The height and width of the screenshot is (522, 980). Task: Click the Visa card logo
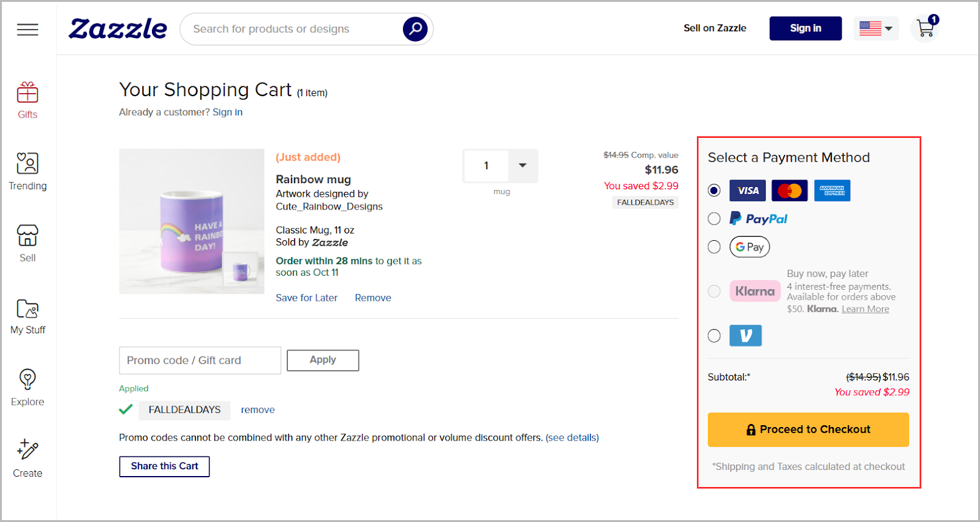[x=747, y=191]
